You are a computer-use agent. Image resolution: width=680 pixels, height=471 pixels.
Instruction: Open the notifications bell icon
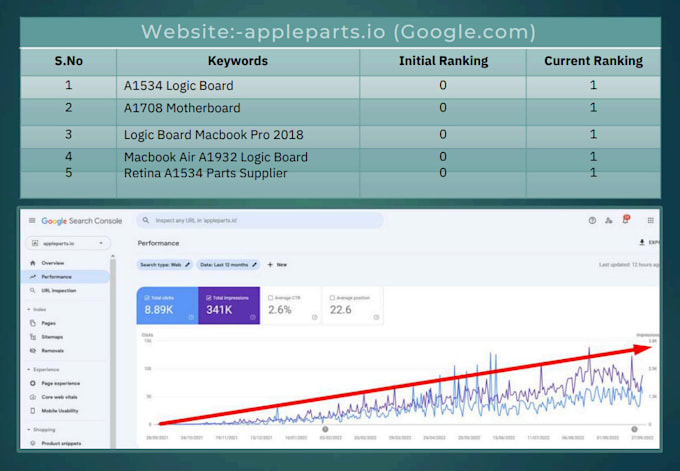pos(625,219)
